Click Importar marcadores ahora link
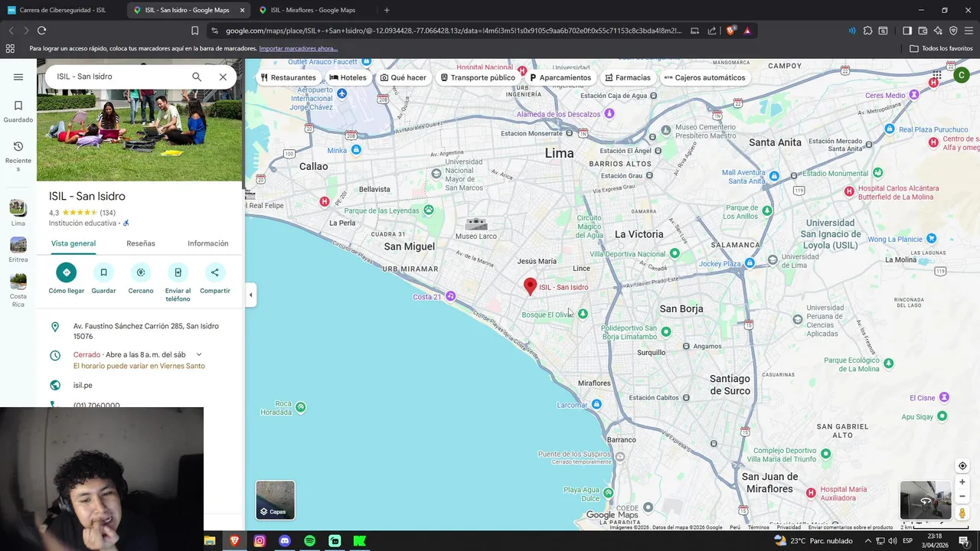The width and height of the screenshot is (980, 551). coord(299,48)
